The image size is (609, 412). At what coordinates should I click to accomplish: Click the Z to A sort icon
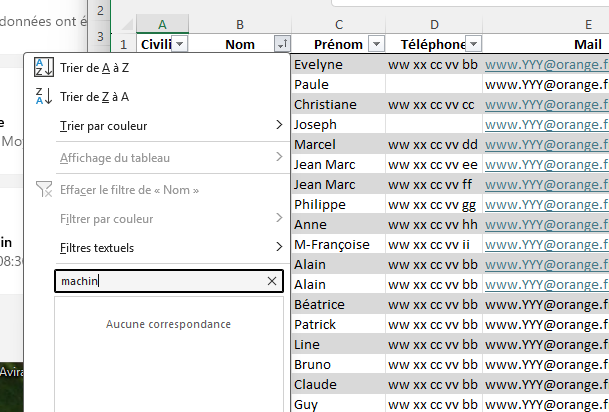click(x=44, y=97)
